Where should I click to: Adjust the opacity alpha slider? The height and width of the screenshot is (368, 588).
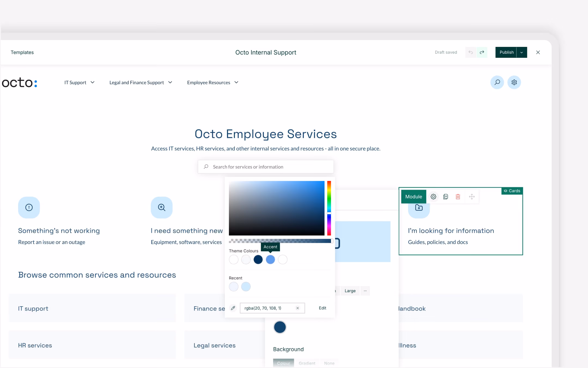point(280,241)
